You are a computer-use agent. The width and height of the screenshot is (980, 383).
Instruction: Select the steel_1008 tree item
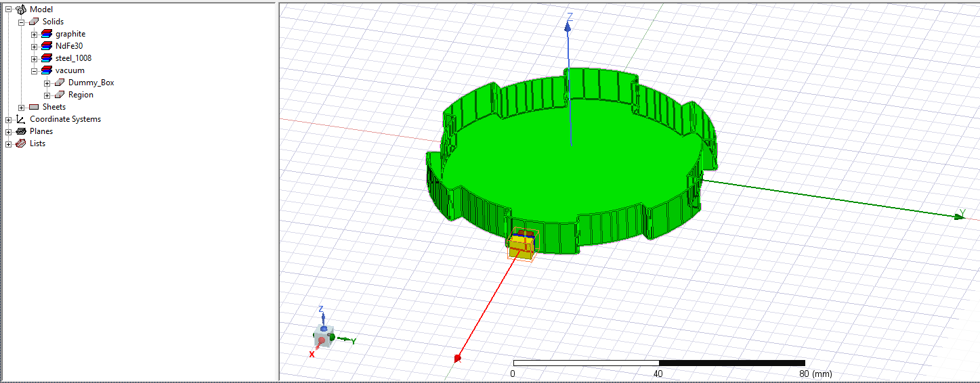click(73, 58)
